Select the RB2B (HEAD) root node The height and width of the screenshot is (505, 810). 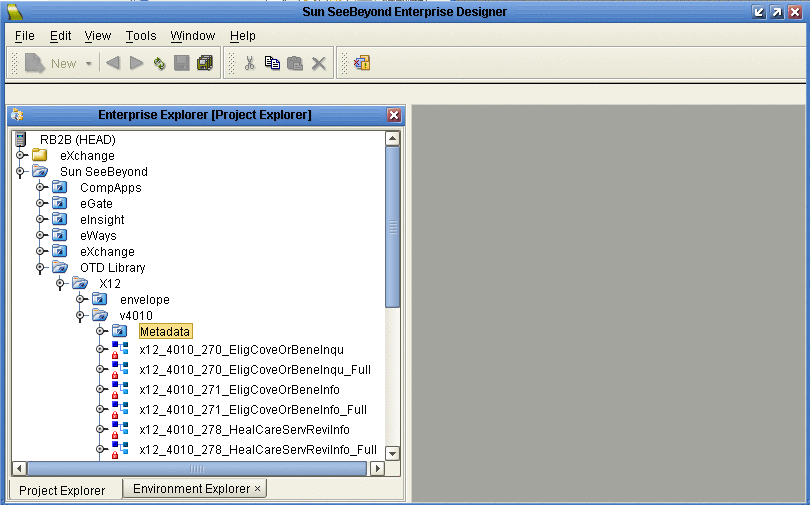tap(77, 139)
